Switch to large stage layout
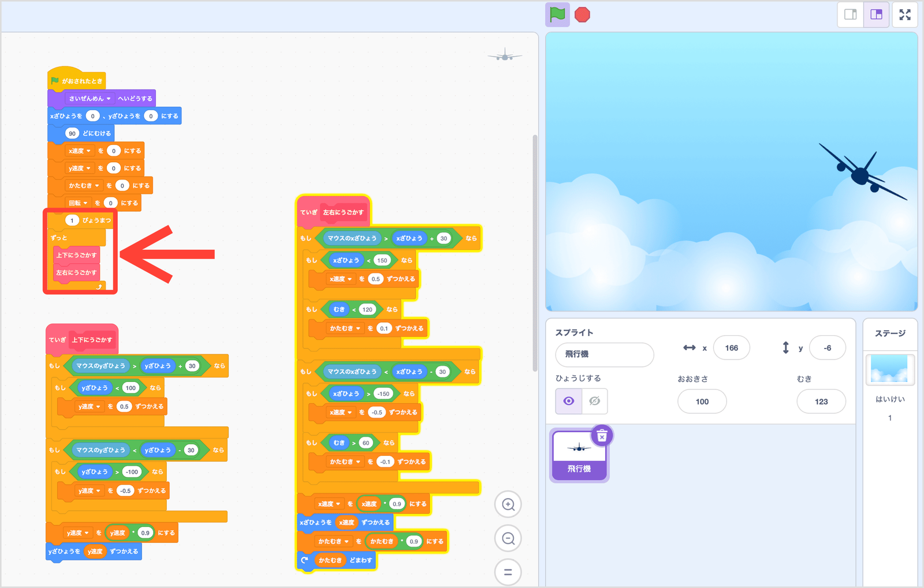924x588 pixels. click(x=876, y=14)
